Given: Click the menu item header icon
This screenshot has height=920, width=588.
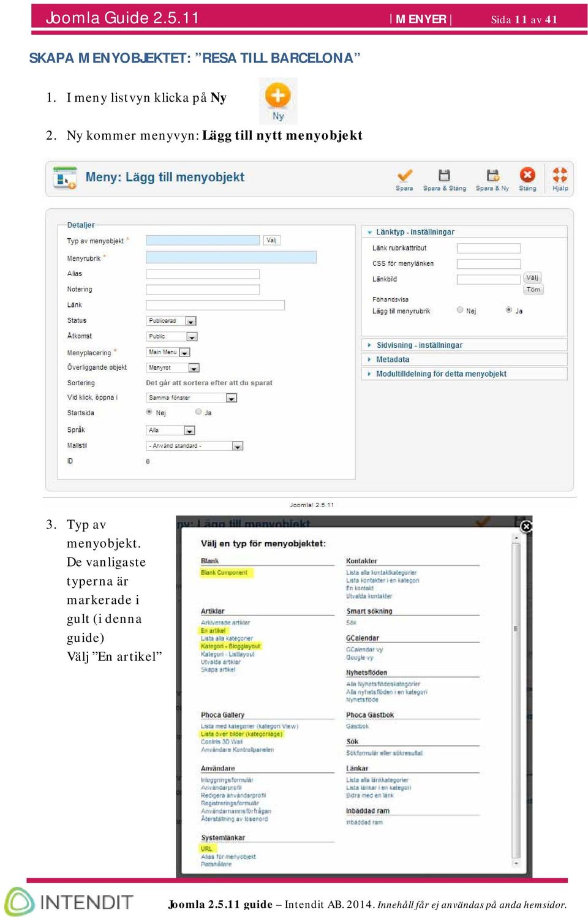Looking at the screenshot, I should (65, 178).
